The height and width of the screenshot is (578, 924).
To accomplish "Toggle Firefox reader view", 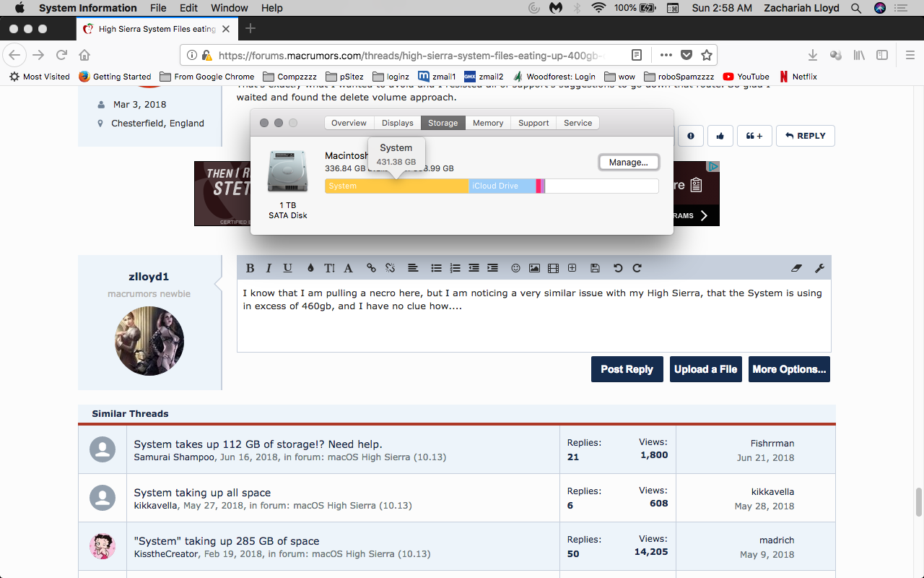I will point(637,55).
